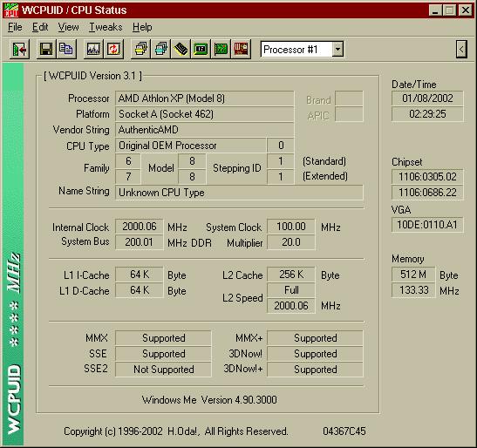This screenshot has width=477, height=448.
Task: Click the VGA 10DE:0110.A1 value
Action: click(x=427, y=225)
